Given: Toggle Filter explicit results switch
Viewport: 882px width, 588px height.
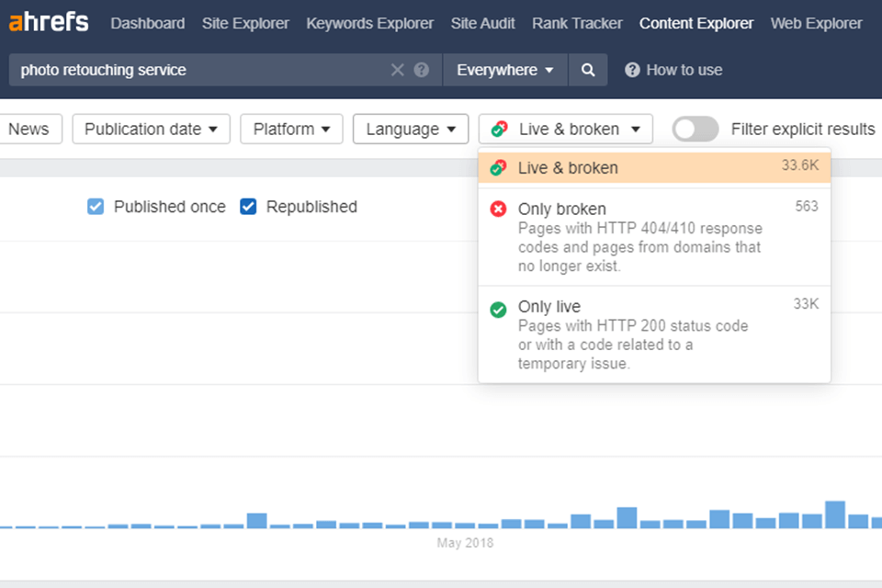Looking at the screenshot, I should coord(695,130).
